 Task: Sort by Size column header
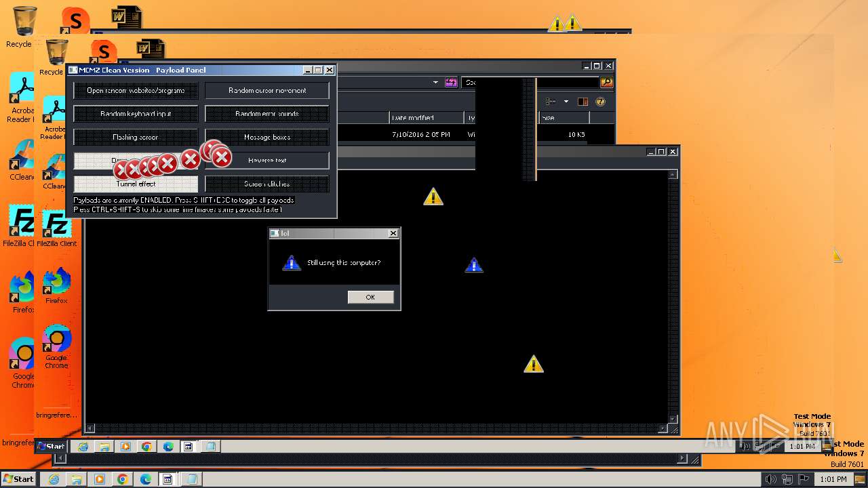pyautogui.click(x=564, y=118)
